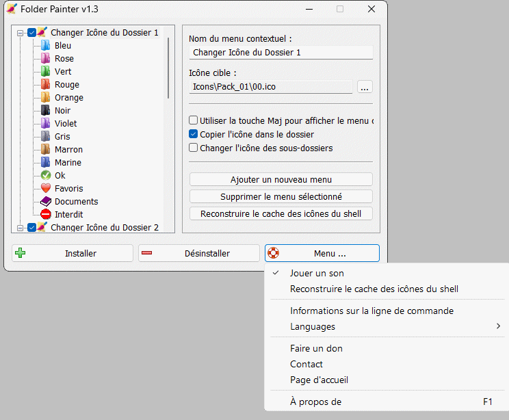Select the 'Interdit' tree item
Screen dimensions: 509x420
pyautogui.click(x=69, y=214)
